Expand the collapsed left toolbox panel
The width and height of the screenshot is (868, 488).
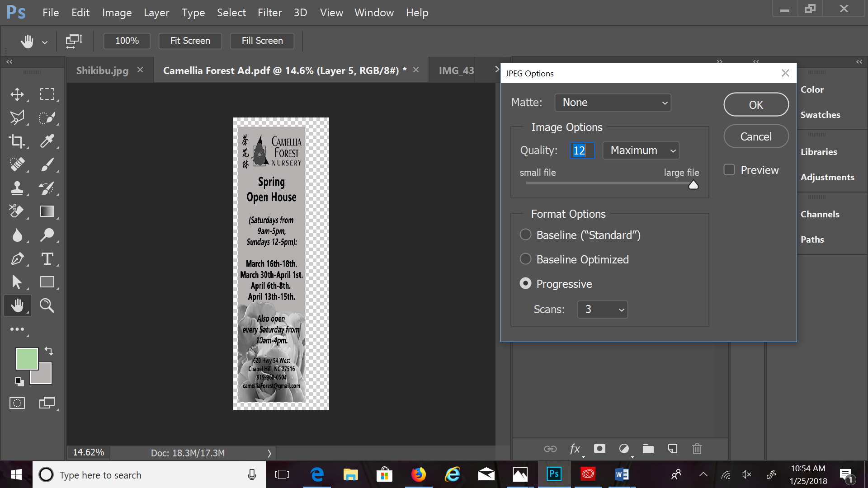click(x=9, y=61)
